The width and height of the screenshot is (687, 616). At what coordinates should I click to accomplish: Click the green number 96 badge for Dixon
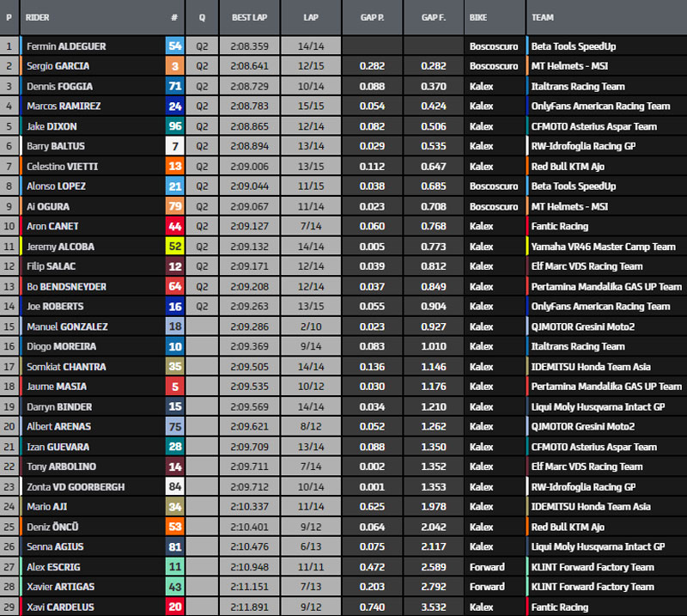[174, 126]
